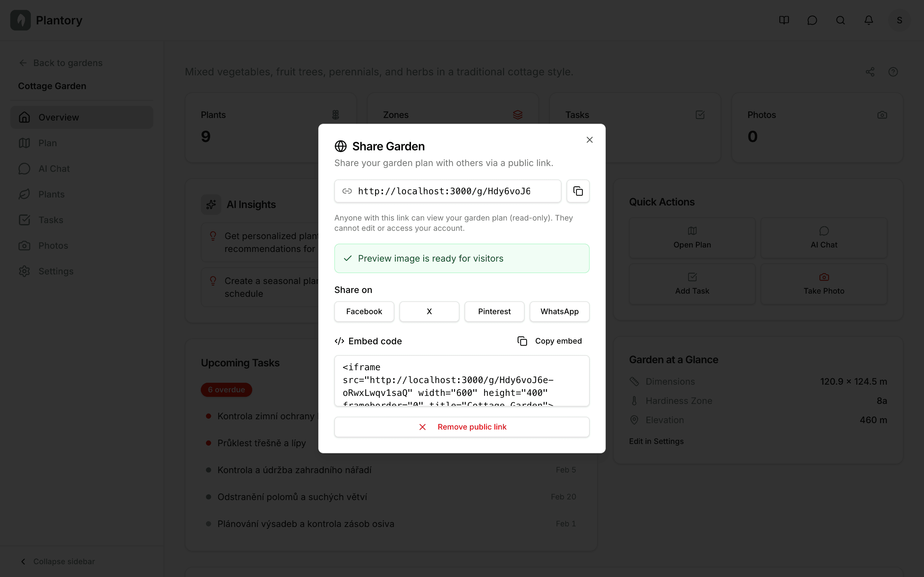Click the share icon near description
Image resolution: width=924 pixels, height=577 pixels.
click(x=870, y=72)
